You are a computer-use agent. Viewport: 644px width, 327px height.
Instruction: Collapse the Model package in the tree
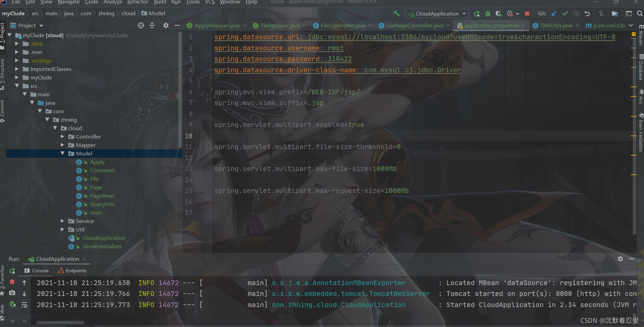pos(62,153)
